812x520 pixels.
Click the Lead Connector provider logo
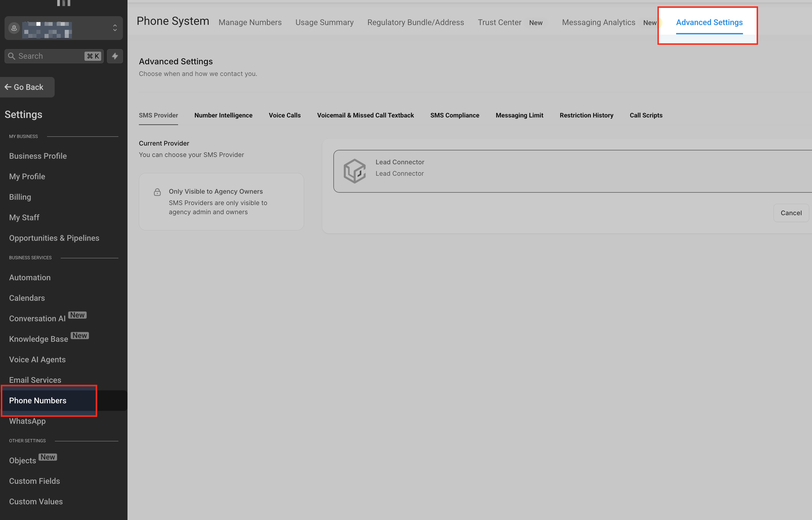(354, 171)
